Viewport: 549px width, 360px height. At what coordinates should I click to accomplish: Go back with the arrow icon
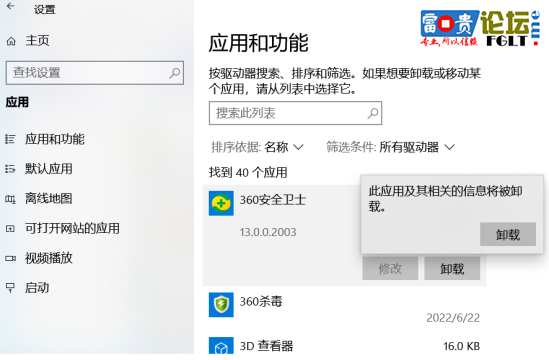(11, 6)
